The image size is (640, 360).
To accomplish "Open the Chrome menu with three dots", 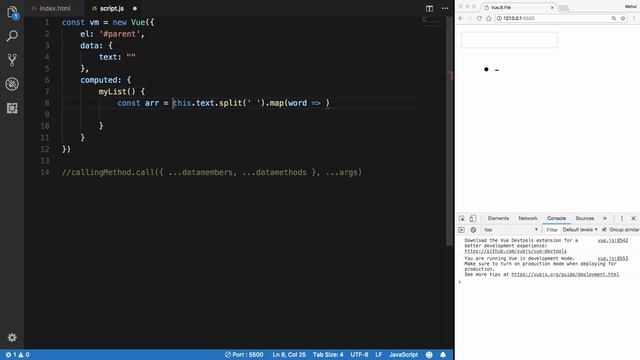I will (x=634, y=18).
